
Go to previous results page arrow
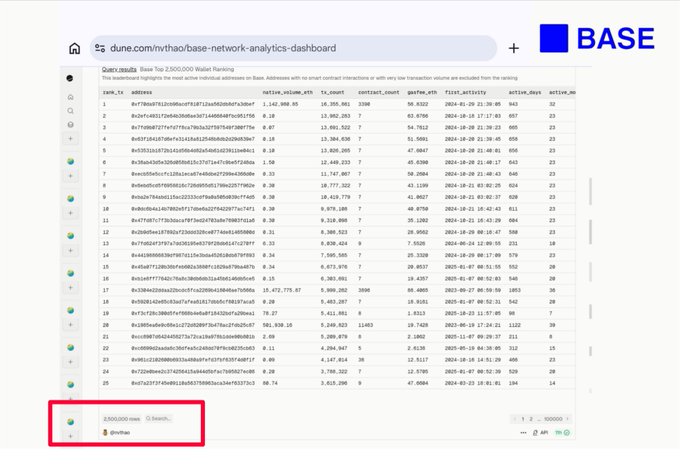tap(515, 419)
